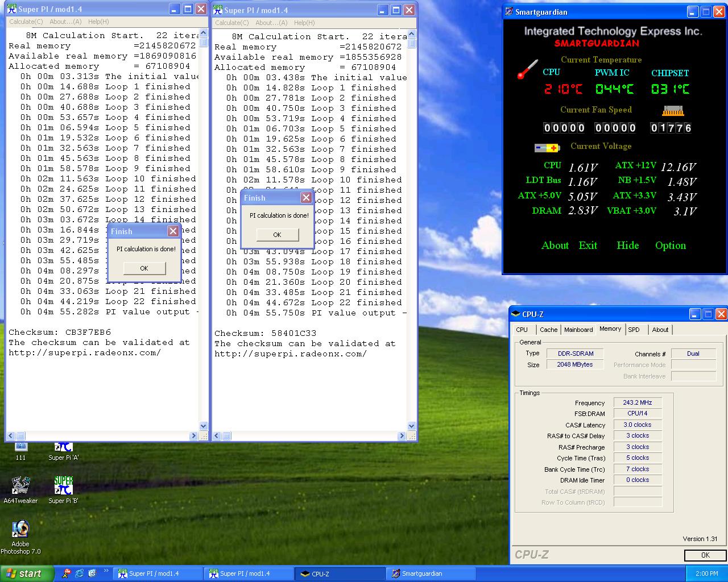Viewport: 728px width, 582px height.
Task: Click Hide in the Smartguardian window
Action: pos(627,246)
